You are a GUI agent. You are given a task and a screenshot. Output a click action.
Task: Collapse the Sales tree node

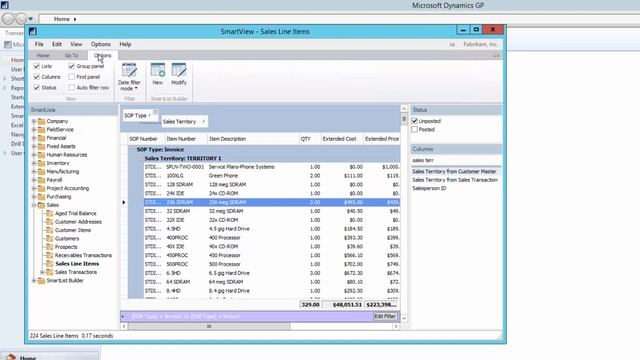coord(34,205)
